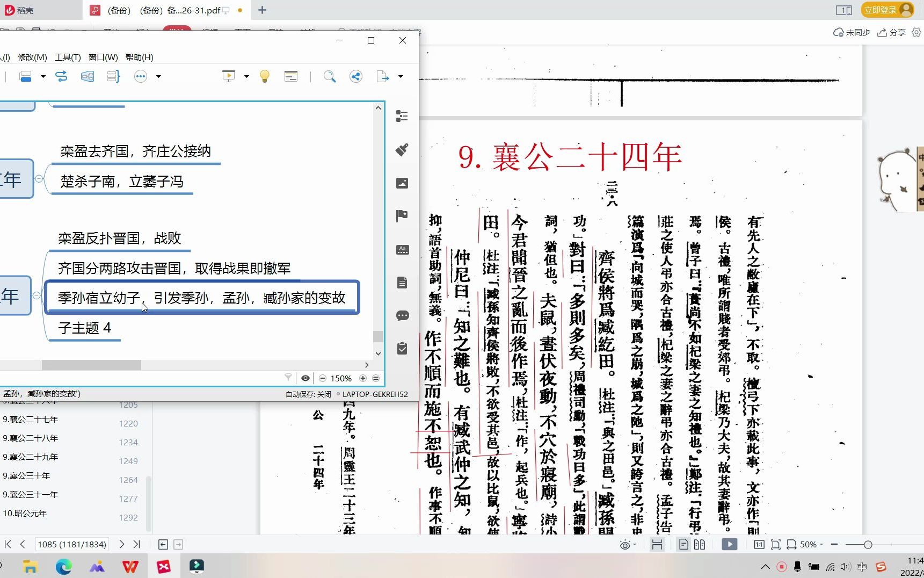Click the magnifier search icon in XMind
The width and height of the screenshot is (924, 578).
(330, 76)
